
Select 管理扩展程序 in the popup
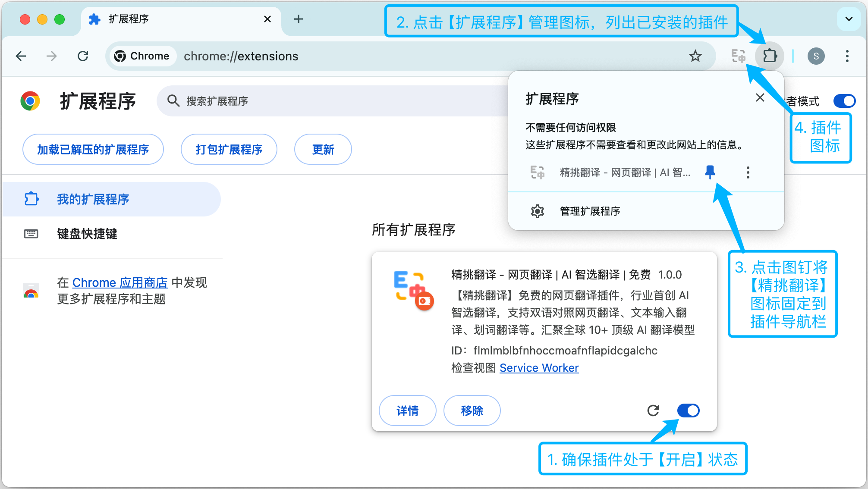coord(646,211)
